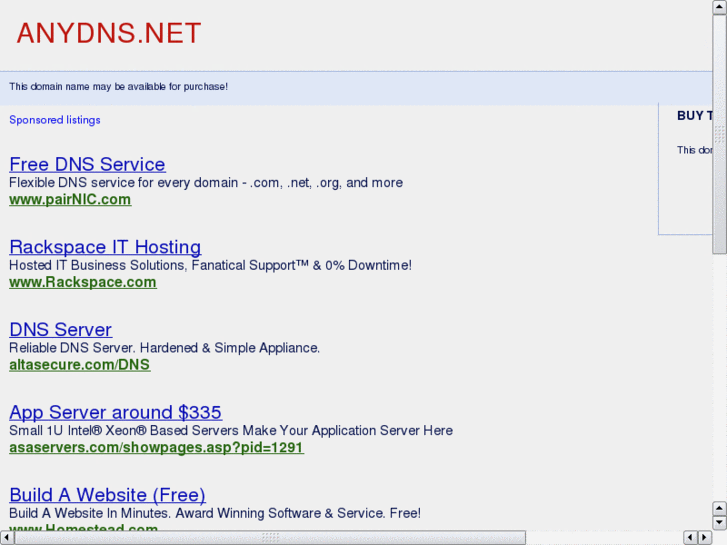Click the vertical scrollbar up arrow at top
Viewport: 727px width, 545px height.
click(720, 7)
